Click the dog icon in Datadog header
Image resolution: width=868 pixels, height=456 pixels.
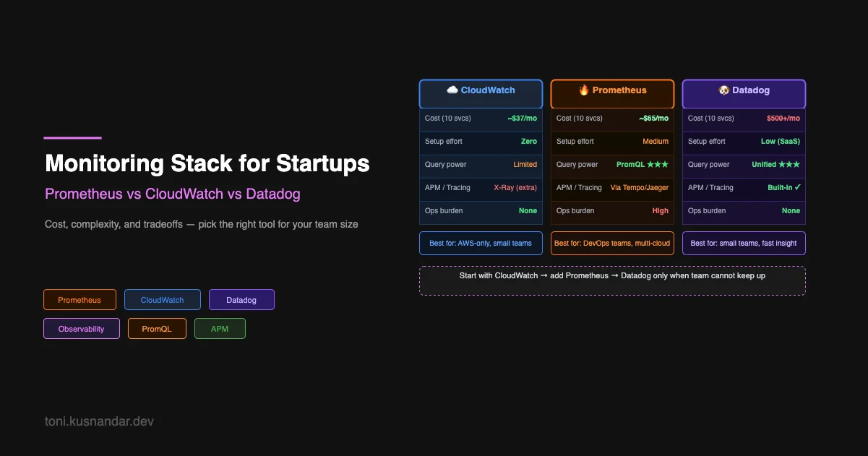coord(723,90)
